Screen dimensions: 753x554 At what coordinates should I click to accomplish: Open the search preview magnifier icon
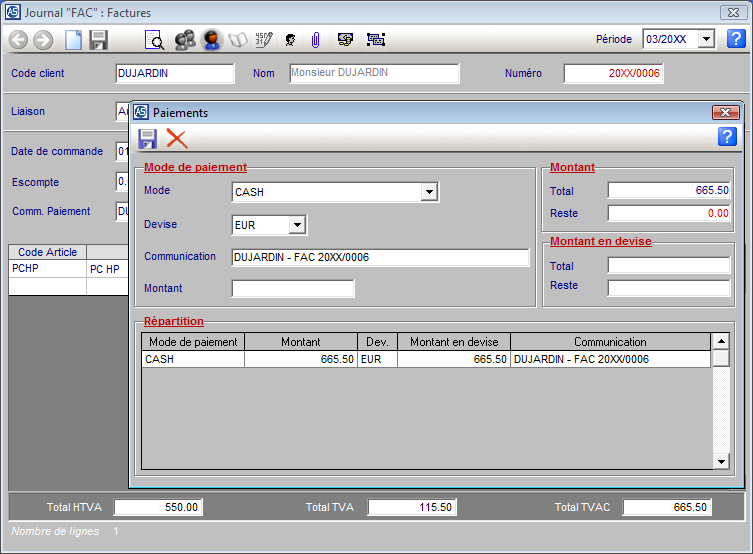click(155, 40)
